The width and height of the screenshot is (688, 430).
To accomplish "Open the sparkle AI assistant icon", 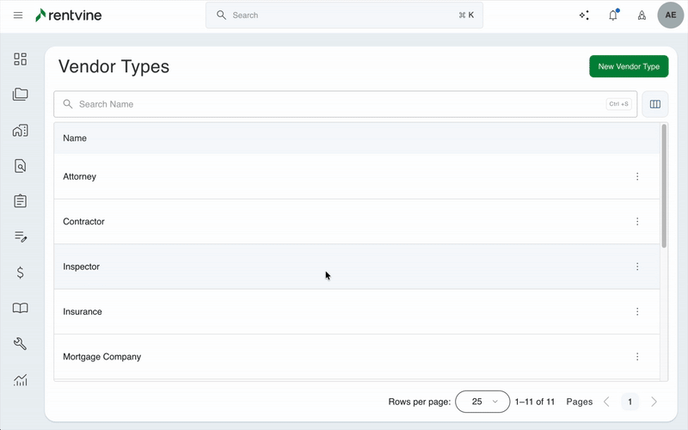I will (x=584, y=15).
